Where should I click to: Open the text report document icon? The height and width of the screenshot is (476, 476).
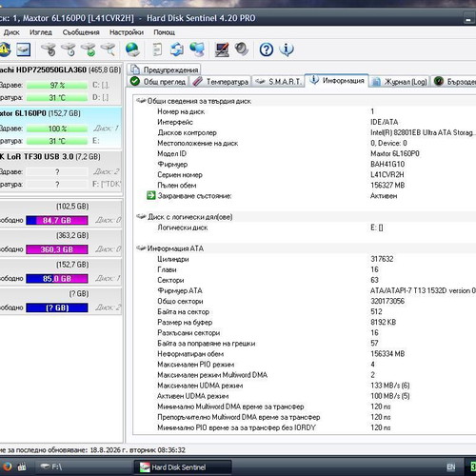click(157, 50)
